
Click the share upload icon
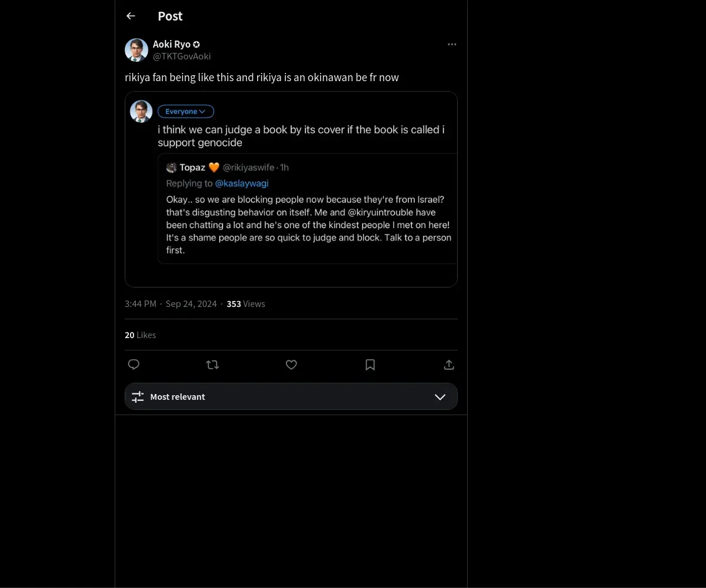[x=449, y=365]
